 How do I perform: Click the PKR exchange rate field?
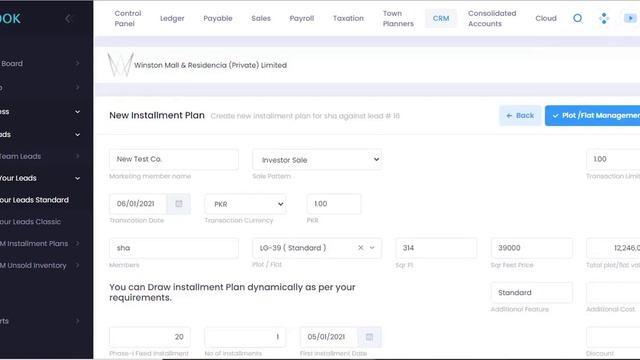pyautogui.click(x=334, y=204)
